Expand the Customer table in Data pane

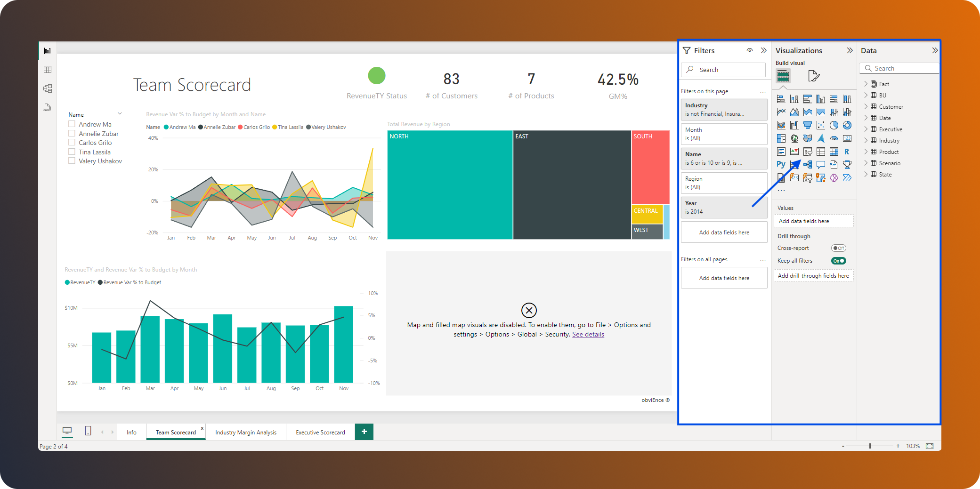[x=866, y=106]
